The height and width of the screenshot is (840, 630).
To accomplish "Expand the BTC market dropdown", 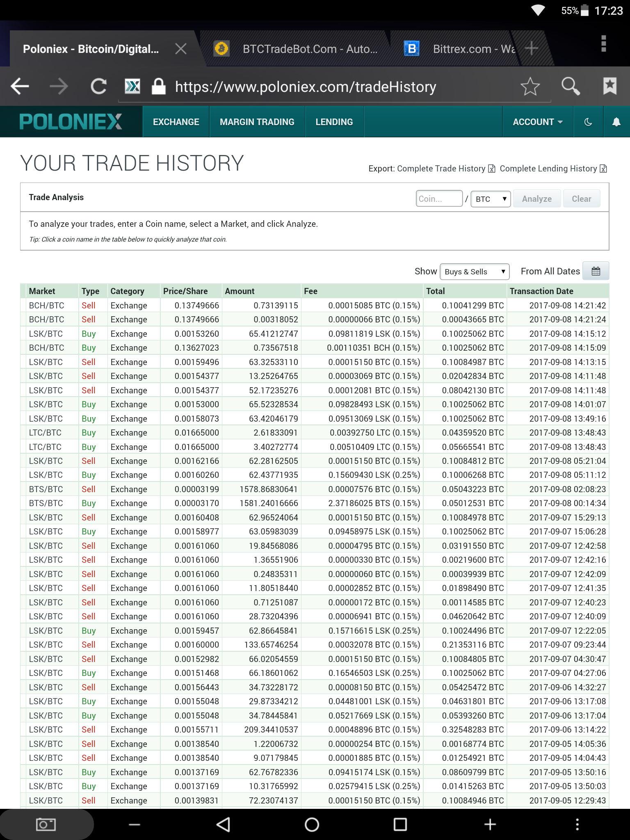I will point(491,199).
